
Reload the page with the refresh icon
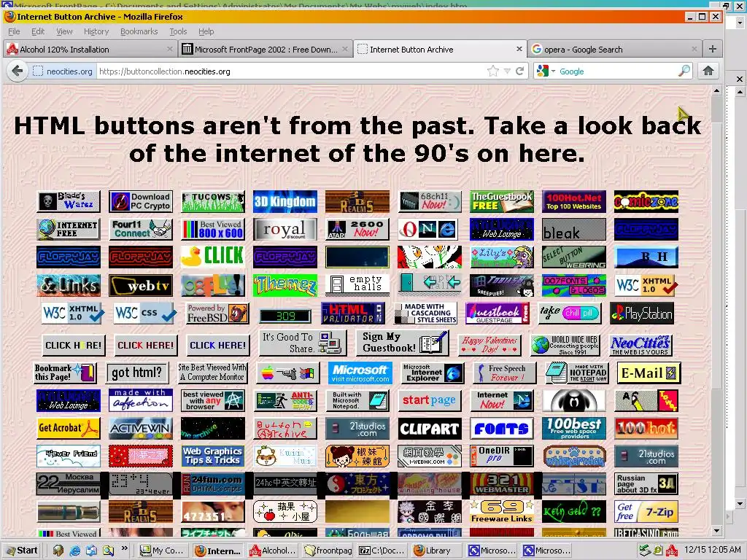coord(519,71)
